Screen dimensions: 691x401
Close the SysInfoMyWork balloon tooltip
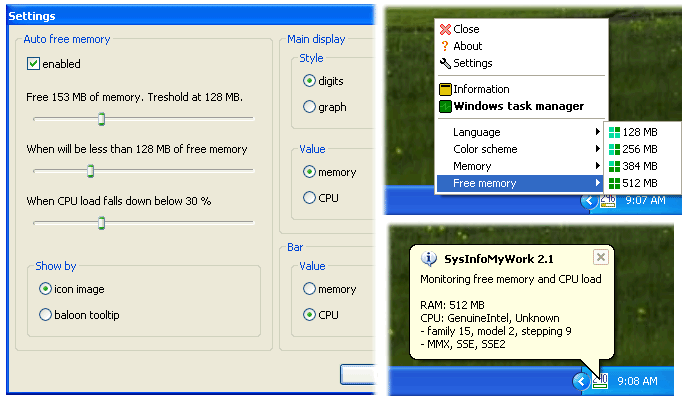pos(601,257)
